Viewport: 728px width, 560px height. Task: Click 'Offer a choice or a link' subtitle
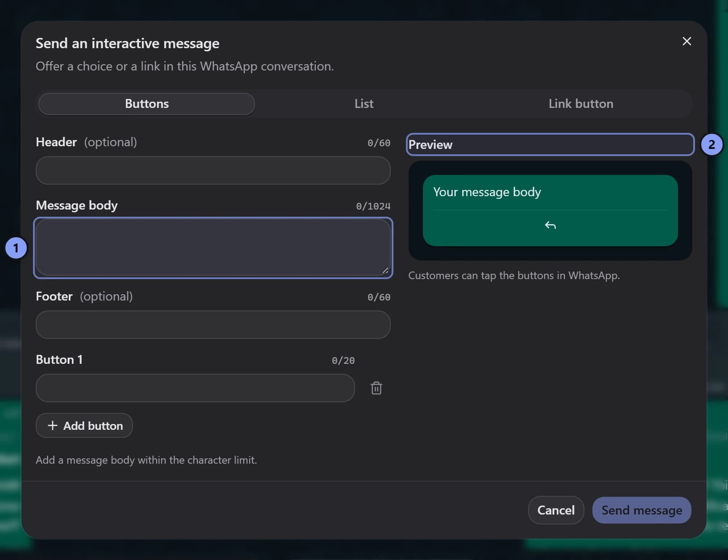click(x=185, y=66)
